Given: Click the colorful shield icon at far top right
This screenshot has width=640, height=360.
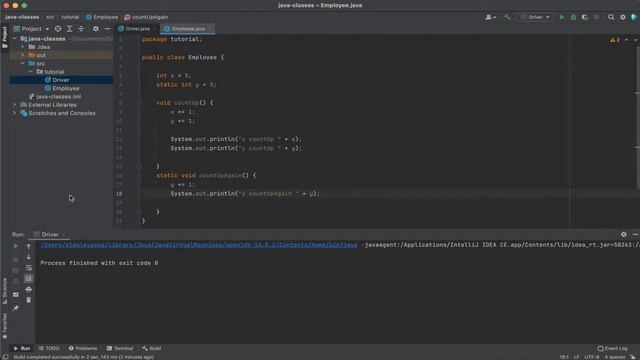Looking at the screenshot, I should (x=634, y=17).
